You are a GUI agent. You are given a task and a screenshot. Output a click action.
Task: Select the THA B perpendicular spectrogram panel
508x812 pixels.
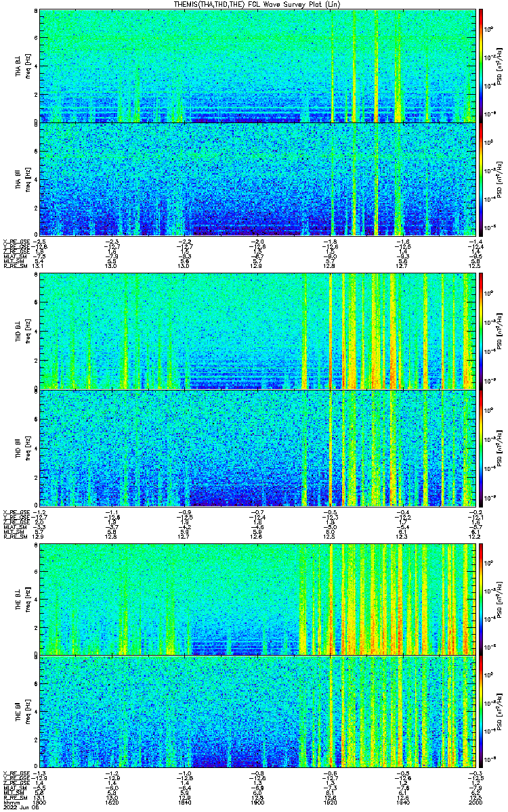[x=258, y=66]
